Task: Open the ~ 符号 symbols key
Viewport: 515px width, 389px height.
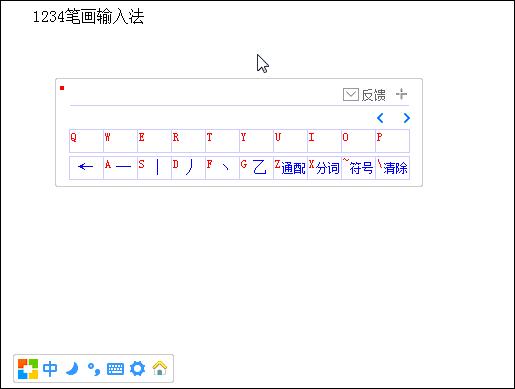Action: [x=358, y=168]
